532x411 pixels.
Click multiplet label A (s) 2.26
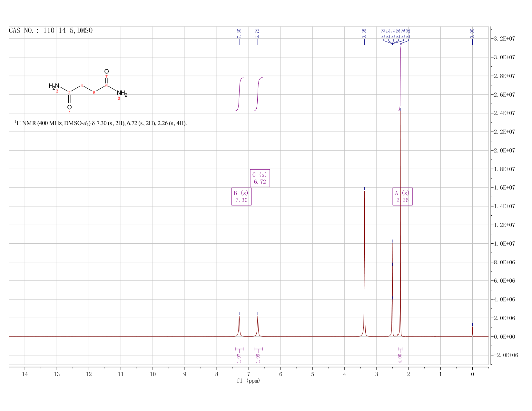click(x=402, y=196)
